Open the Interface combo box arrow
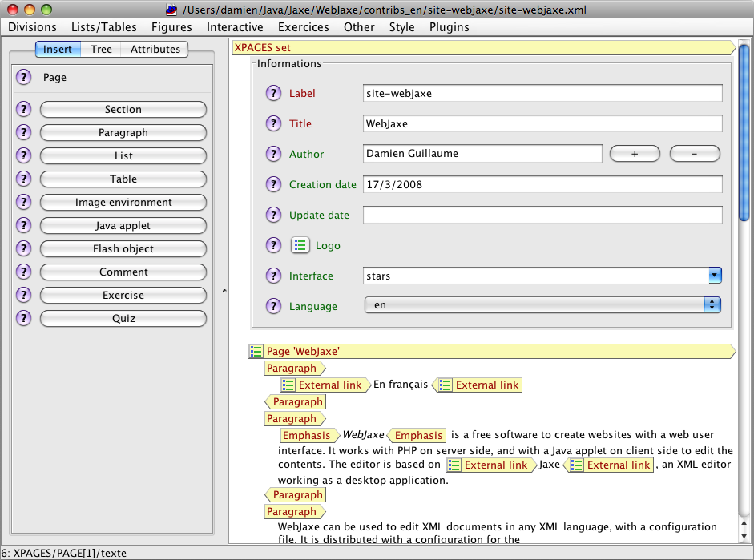 click(715, 276)
